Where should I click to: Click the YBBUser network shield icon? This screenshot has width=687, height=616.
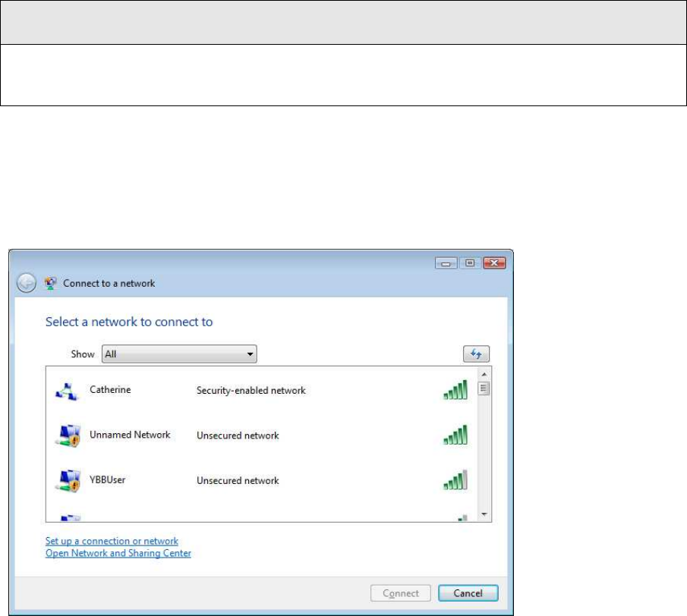point(68,481)
